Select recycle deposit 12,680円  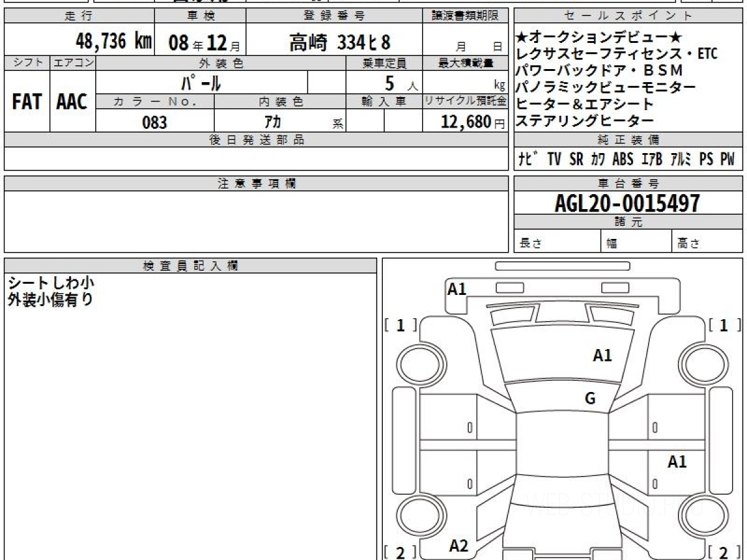tap(473, 122)
